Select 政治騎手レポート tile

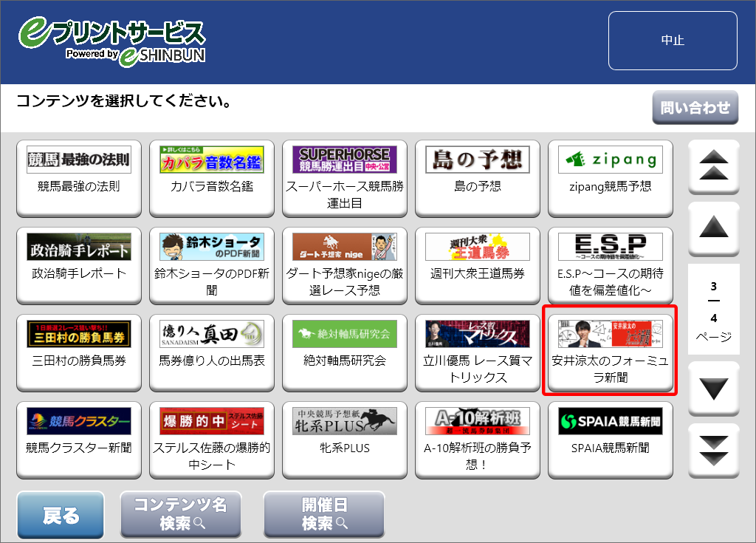79,266
